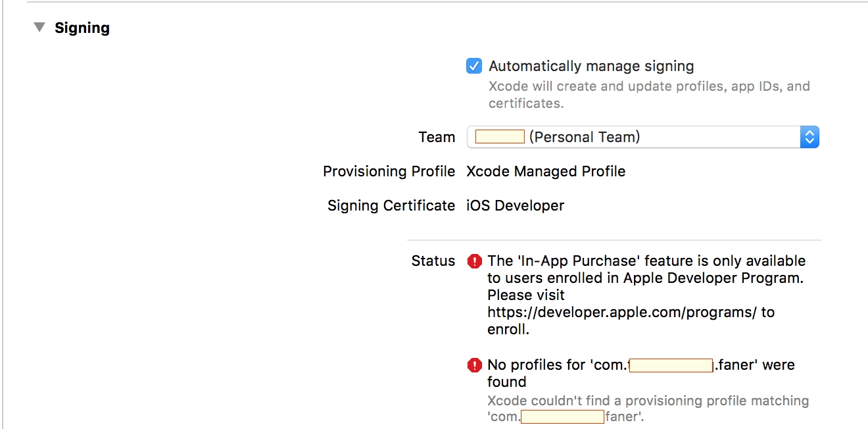Click the Team label
The image size is (868, 429).
click(437, 137)
